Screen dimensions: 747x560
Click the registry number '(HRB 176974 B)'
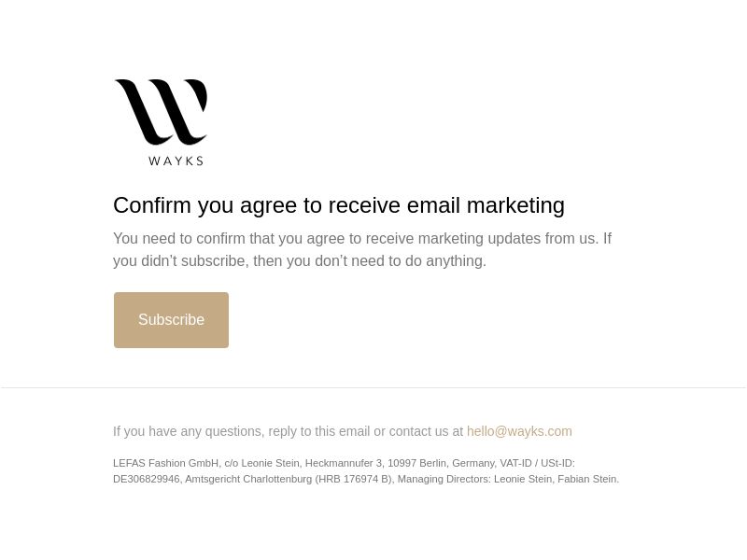click(x=354, y=479)
